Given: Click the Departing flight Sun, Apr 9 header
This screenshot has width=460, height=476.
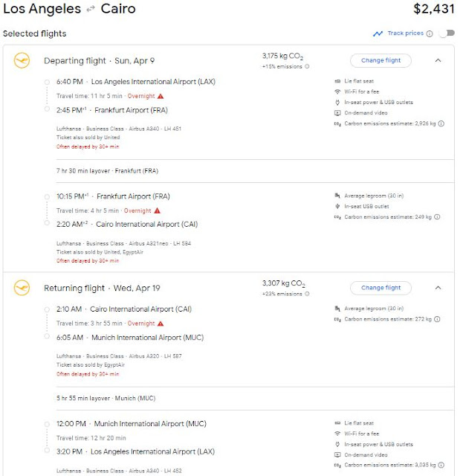Looking at the screenshot, I should coord(99,61).
